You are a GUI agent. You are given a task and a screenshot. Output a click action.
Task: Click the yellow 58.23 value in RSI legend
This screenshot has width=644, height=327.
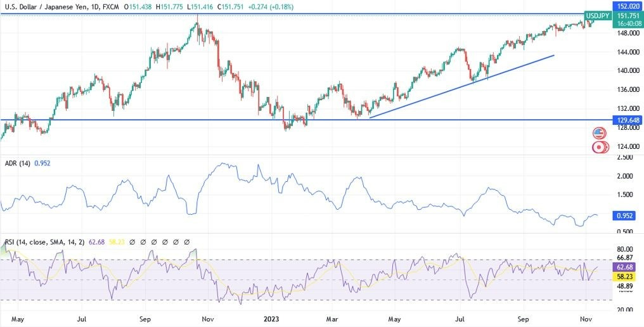[x=117, y=242]
